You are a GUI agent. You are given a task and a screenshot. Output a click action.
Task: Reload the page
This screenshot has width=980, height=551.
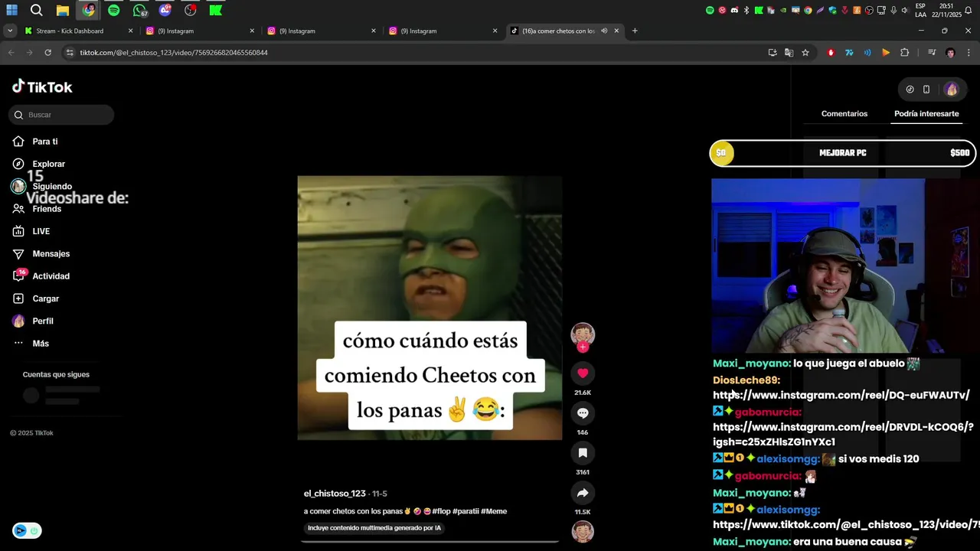coord(47,53)
